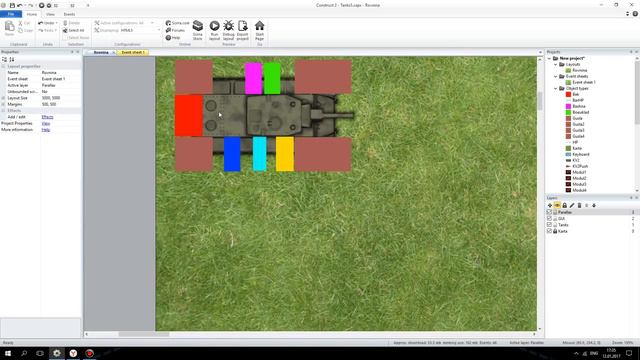Toggle Parallax layer visibility checkbox
Screen dimensions: 640x360
click(x=549, y=212)
